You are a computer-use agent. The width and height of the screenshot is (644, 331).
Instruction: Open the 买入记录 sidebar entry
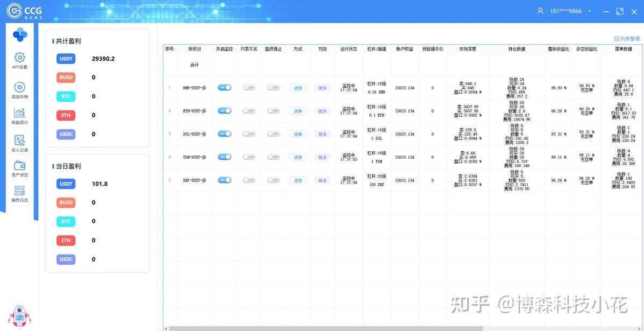[x=20, y=142]
